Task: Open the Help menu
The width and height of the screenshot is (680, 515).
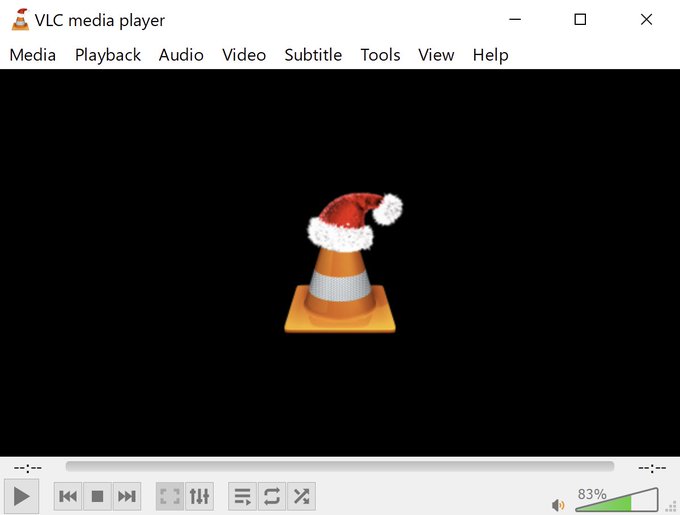Action: pos(490,55)
